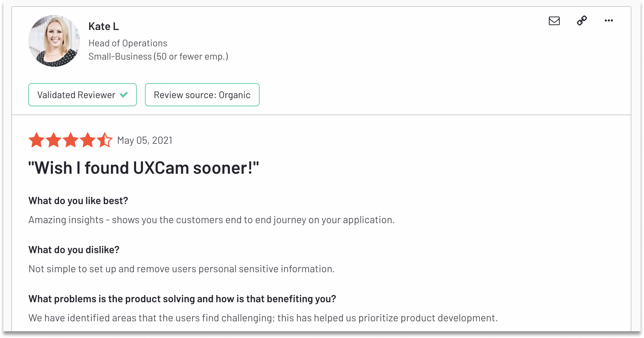Select the half-filled fifth star
Screen dimensions: 644x338
[x=105, y=140]
